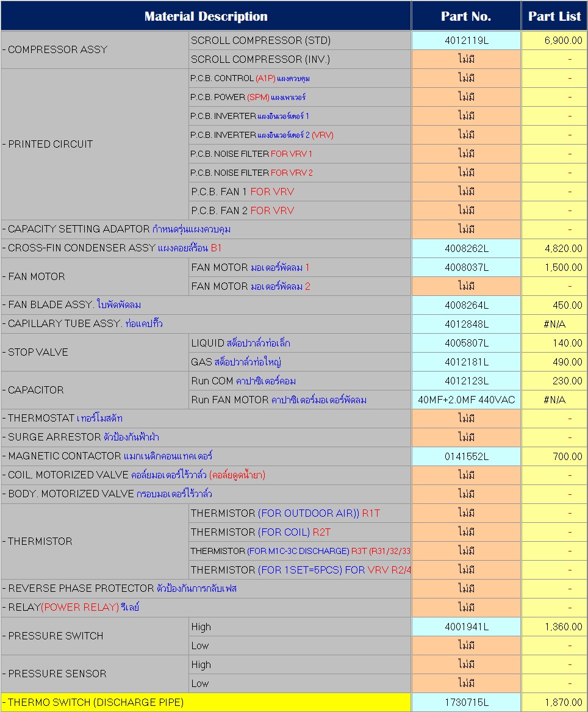Viewport: 588px width, 712px height.
Task: Select THERMISTOR (FOR OUTDOOR AIR) R1T
Action: click(x=299, y=514)
